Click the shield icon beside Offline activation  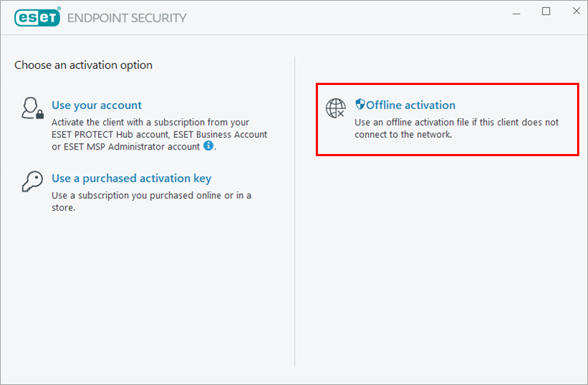tap(360, 104)
